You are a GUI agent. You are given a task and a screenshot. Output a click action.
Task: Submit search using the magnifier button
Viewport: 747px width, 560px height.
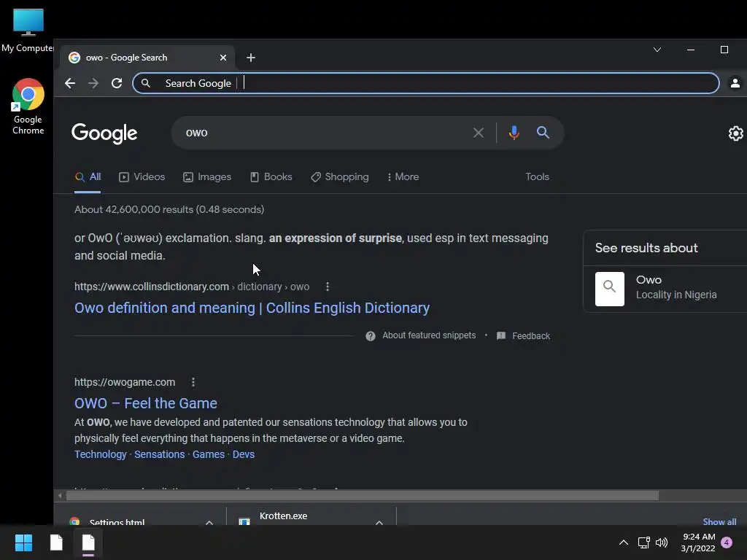[x=543, y=133]
